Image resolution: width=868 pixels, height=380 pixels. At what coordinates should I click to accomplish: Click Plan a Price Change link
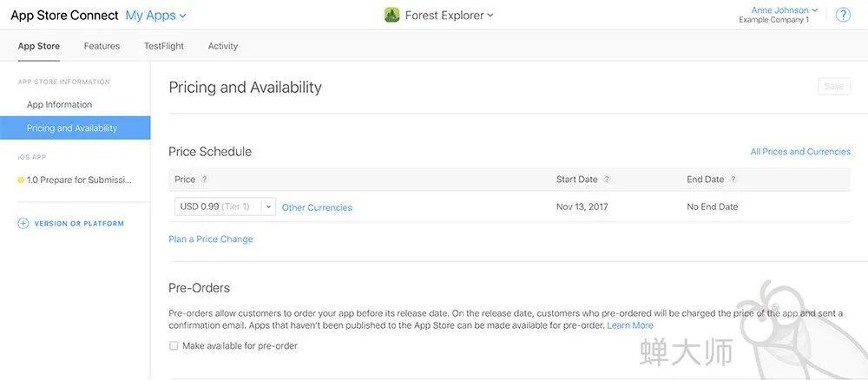click(211, 239)
